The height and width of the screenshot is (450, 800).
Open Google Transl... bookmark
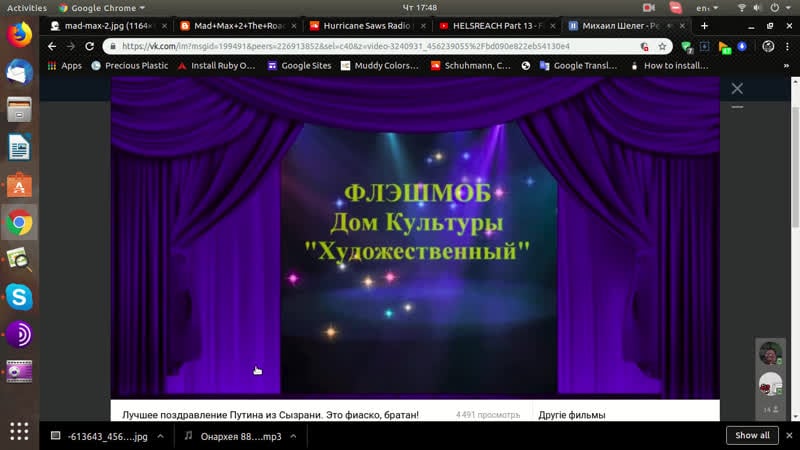click(x=579, y=66)
